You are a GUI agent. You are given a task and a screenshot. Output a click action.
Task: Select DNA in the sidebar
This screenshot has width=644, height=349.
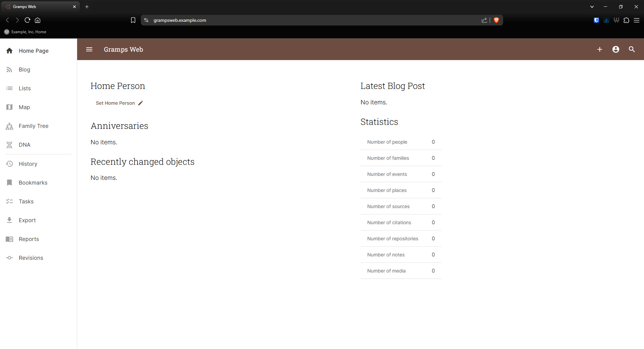(x=24, y=145)
